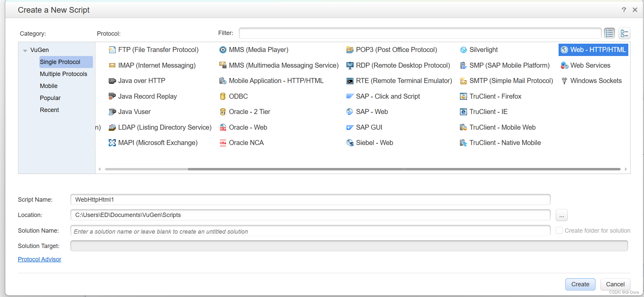Choose the Java Vuser protocol icon
This screenshot has height=297, width=644.
[x=112, y=112]
